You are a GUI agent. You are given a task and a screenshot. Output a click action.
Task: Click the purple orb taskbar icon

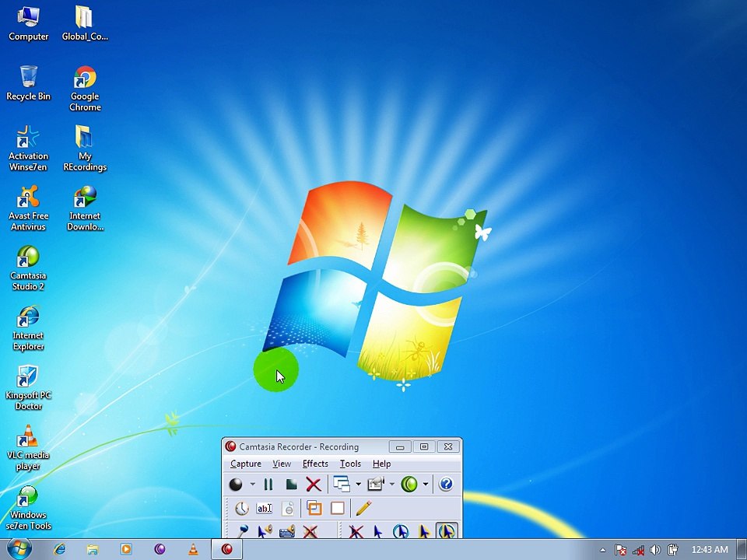(160, 550)
